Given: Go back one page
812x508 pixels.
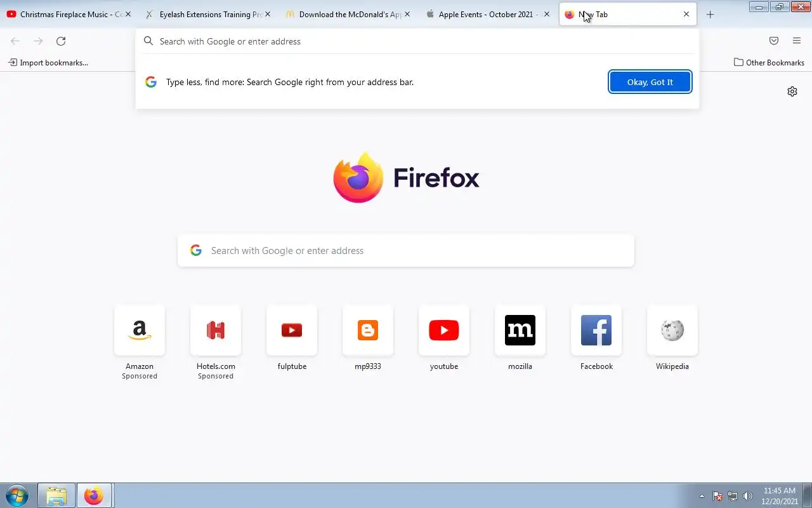Looking at the screenshot, I should tap(15, 41).
